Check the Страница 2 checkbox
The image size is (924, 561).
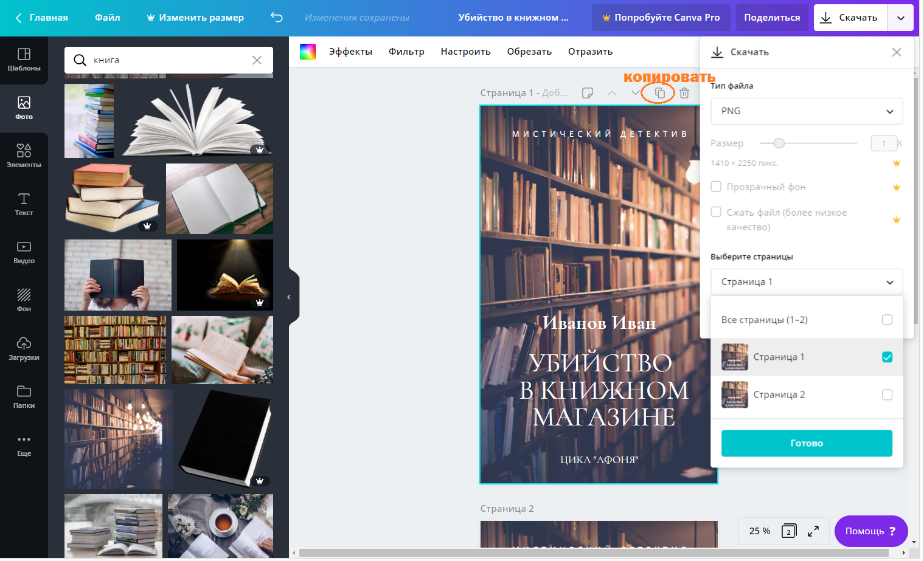[887, 394]
